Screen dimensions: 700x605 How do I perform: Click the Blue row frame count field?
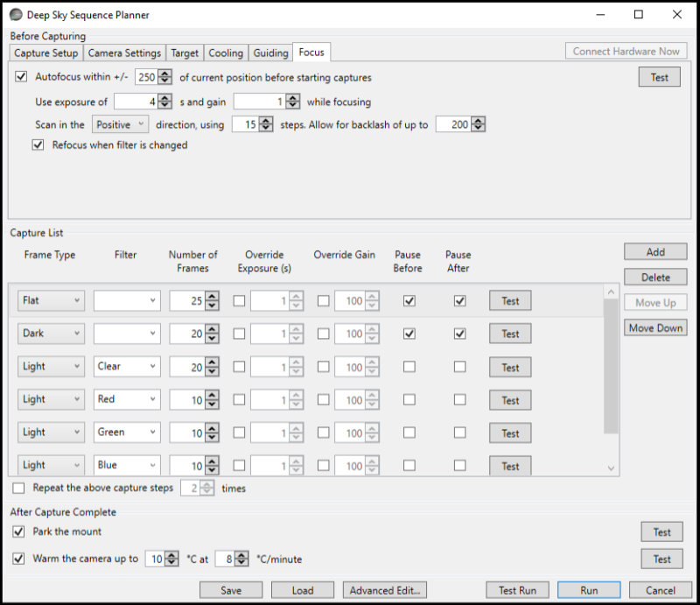pos(187,466)
